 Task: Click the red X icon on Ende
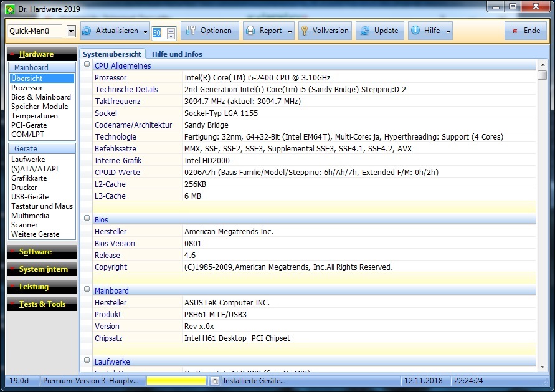[x=515, y=31]
